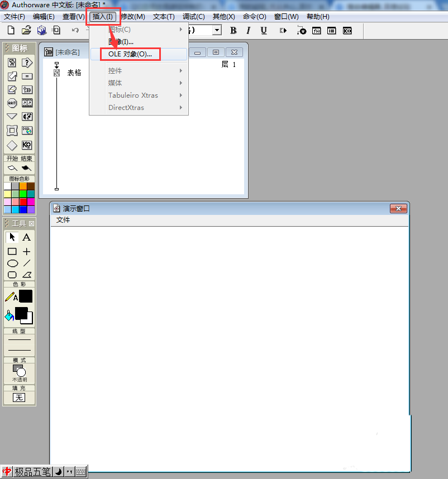448x479 pixels.
Task: Toggle italic text formatting
Action: coord(249,31)
